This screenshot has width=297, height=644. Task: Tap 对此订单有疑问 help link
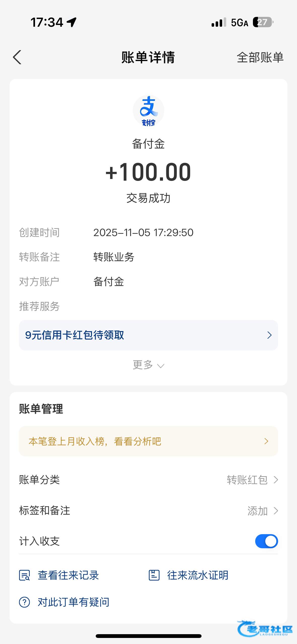point(73,602)
